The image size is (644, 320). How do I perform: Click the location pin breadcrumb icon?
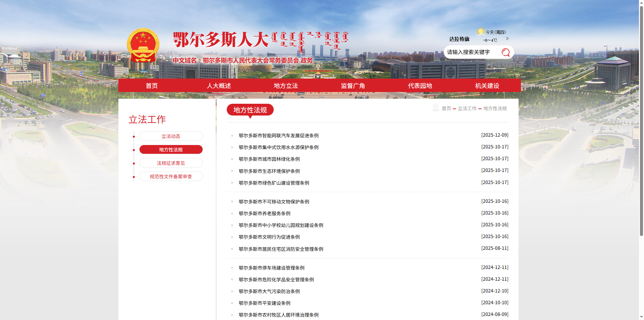(436, 107)
